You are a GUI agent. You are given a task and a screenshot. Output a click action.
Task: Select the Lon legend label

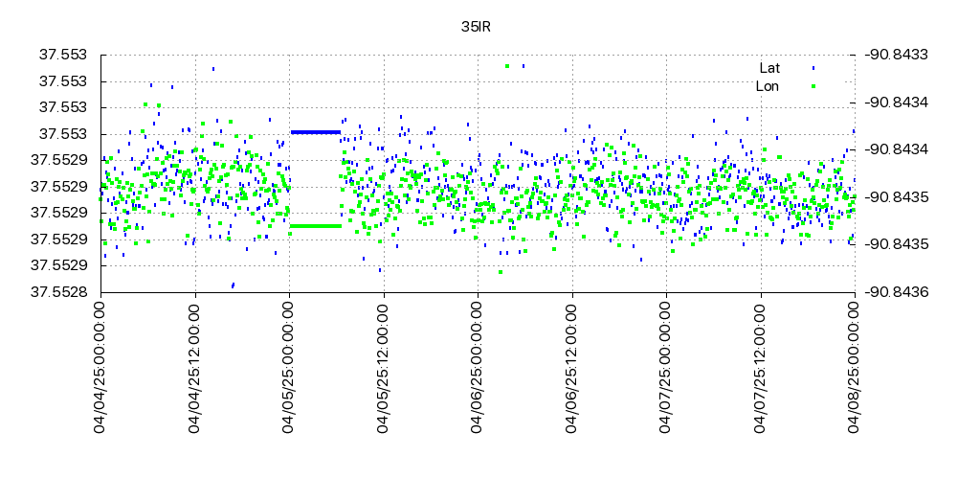pyautogui.click(x=768, y=86)
